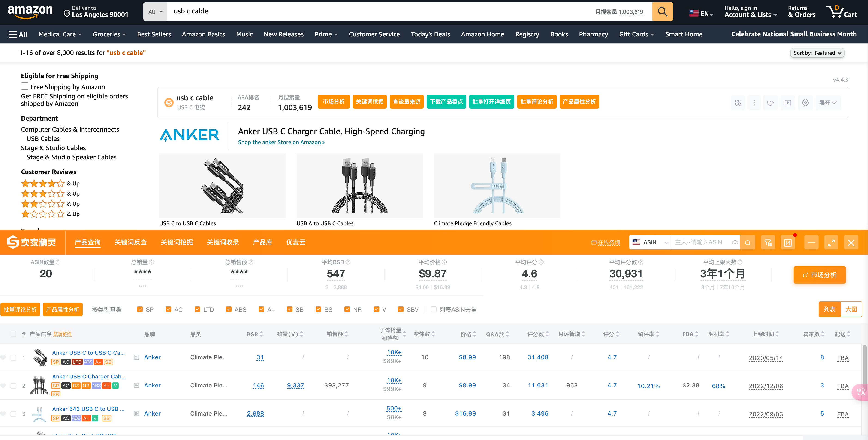Click the 在线咨询 chat icon link

pyautogui.click(x=606, y=242)
